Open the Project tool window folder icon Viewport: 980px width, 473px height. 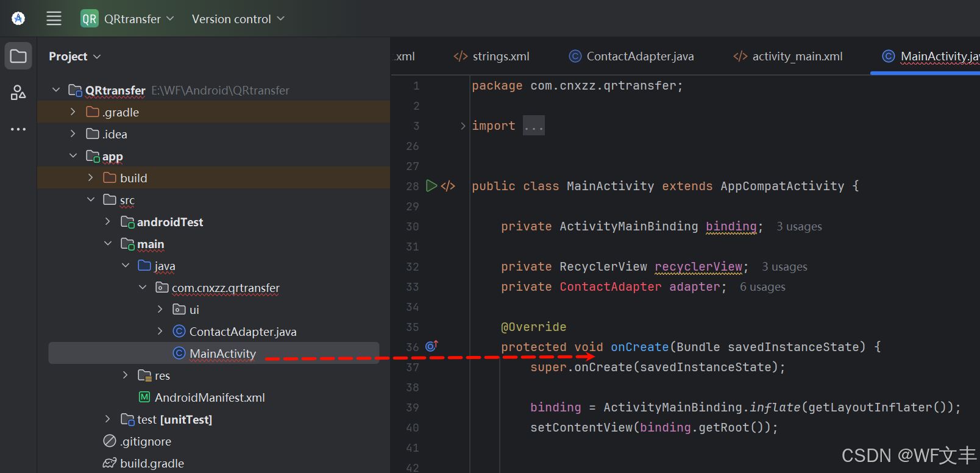tap(18, 57)
